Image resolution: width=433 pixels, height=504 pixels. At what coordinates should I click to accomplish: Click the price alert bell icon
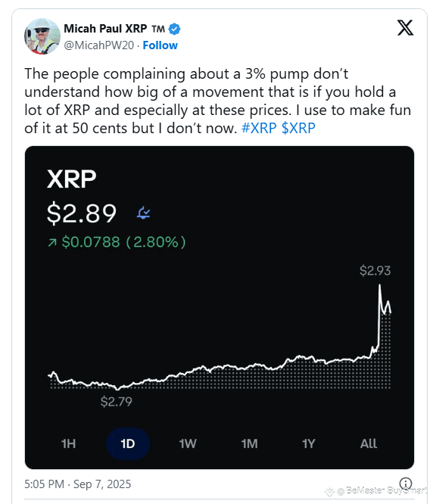pyautogui.click(x=143, y=213)
